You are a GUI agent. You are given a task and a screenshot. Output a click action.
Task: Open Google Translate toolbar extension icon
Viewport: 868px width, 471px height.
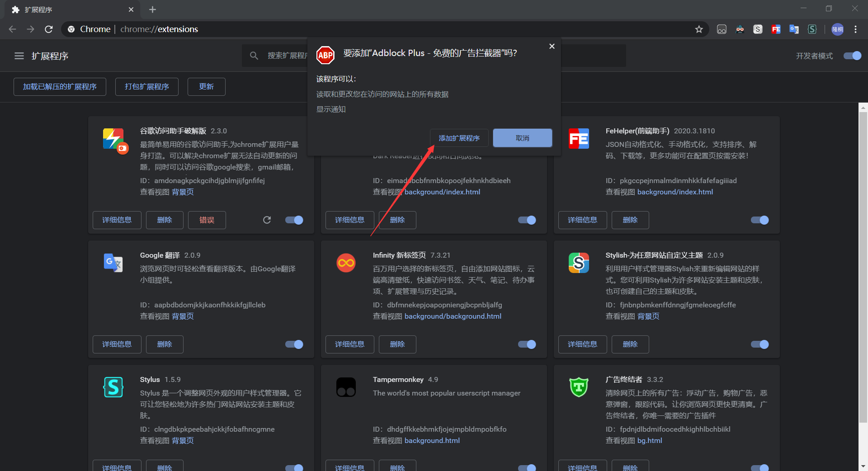[794, 29]
